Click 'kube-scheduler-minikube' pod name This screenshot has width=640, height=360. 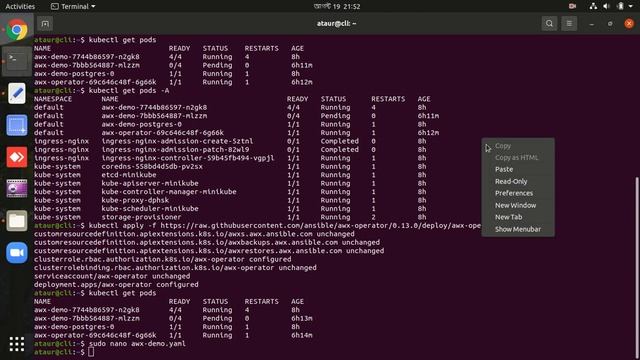(x=150, y=209)
